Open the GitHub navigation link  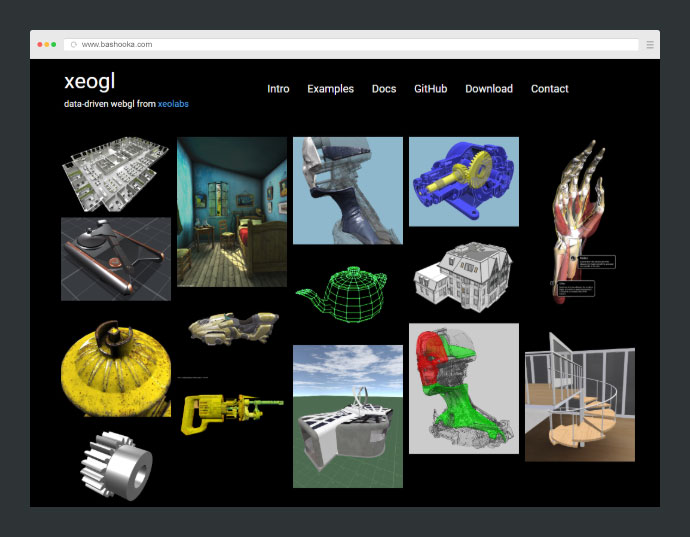(430, 89)
